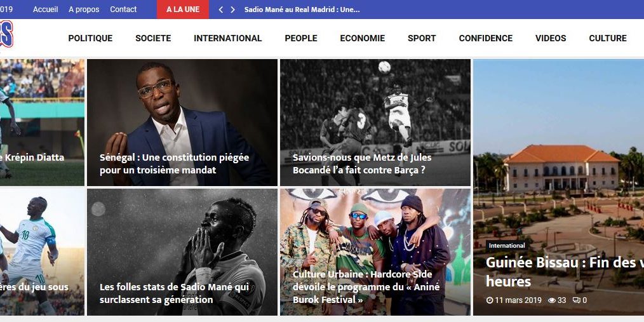644x322 pixels.
Task: Open the Hardcore Side Aniné Burok Festival article
Action: 375,252
